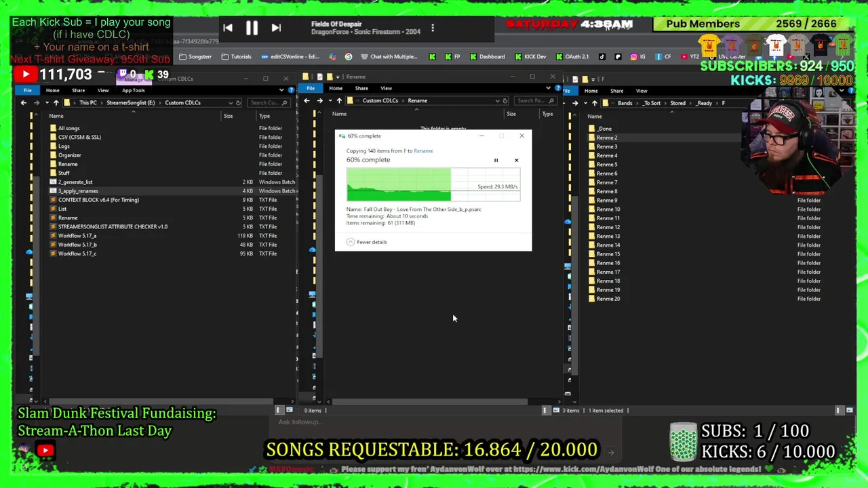This screenshot has height=488, width=868.
Task: Select Workflow 5.17_c file
Action: [77, 253]
